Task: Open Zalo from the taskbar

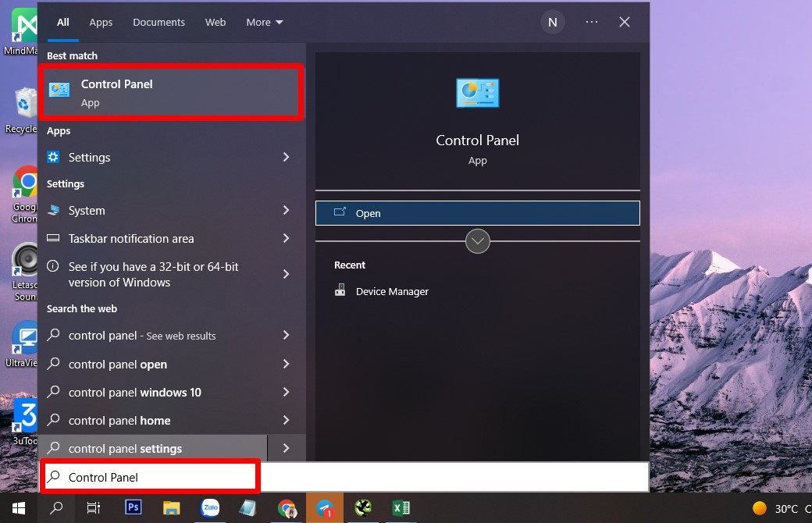Action: click(x=209, y=507)
